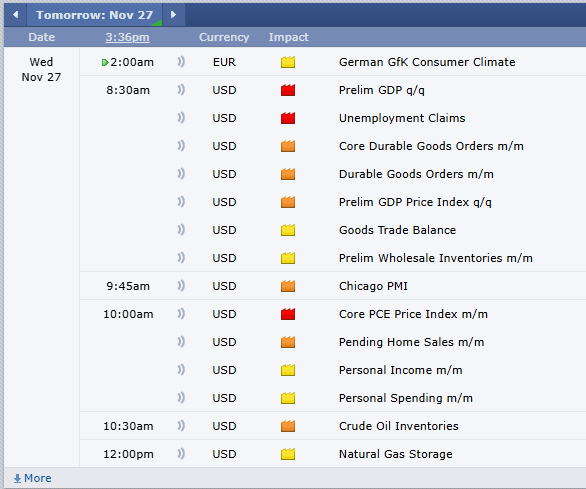Open Prelim Wholesale Inventories m/m event
Screen dimensions: 586x489
(x=436, y=258)
